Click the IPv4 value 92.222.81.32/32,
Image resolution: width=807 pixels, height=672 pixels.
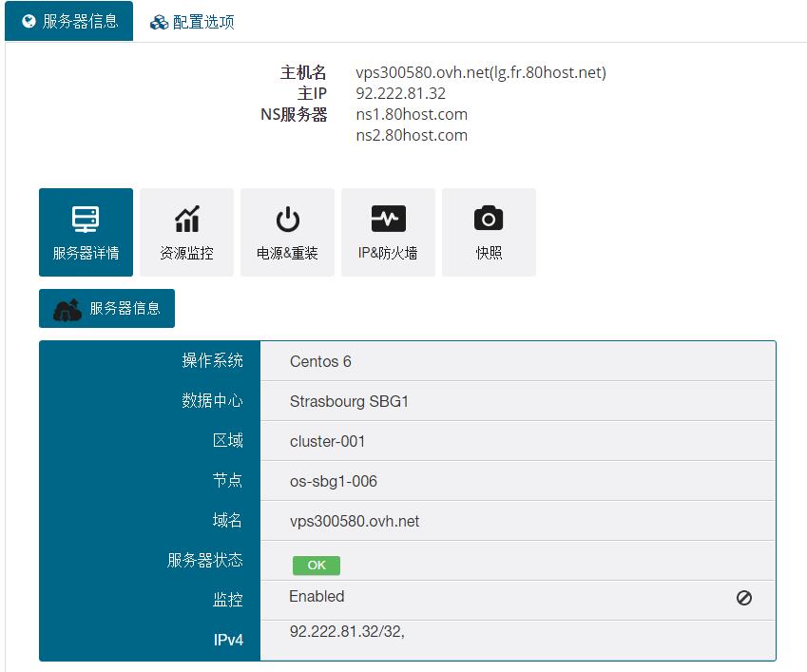tap(347, 631)
